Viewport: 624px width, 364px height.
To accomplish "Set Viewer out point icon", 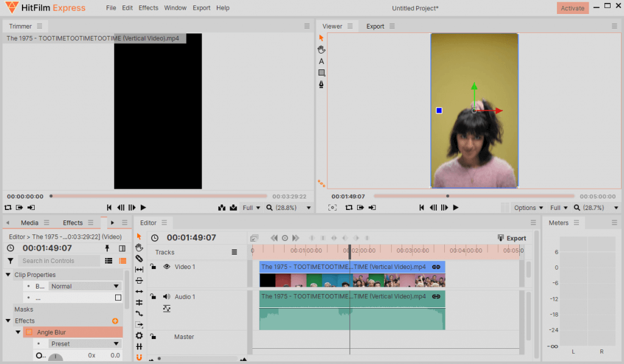I will [372, 208].
